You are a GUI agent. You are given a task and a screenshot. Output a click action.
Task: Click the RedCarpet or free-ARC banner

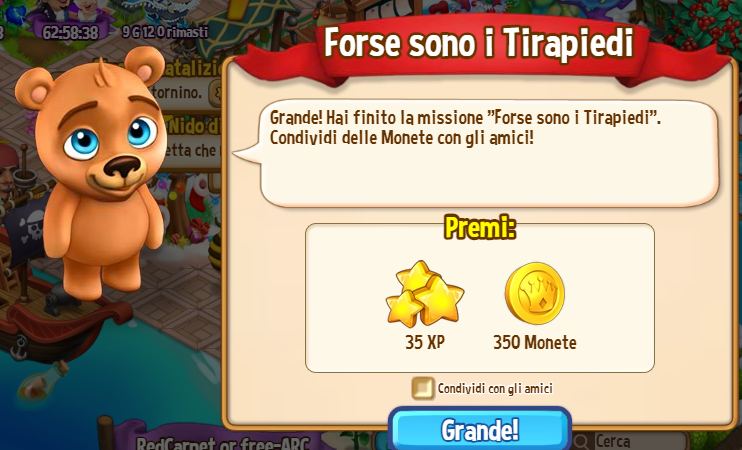pos(222,444)
